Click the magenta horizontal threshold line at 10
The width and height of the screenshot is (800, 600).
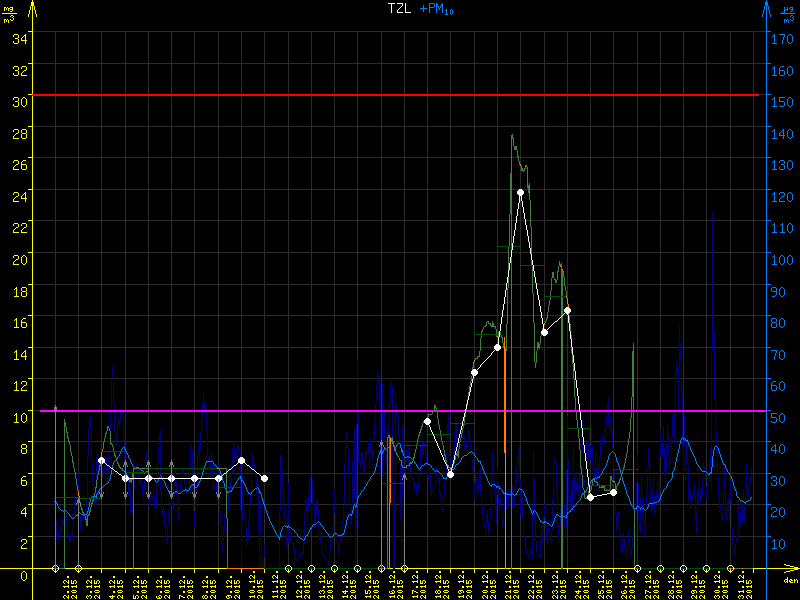[x=400, y=411]
